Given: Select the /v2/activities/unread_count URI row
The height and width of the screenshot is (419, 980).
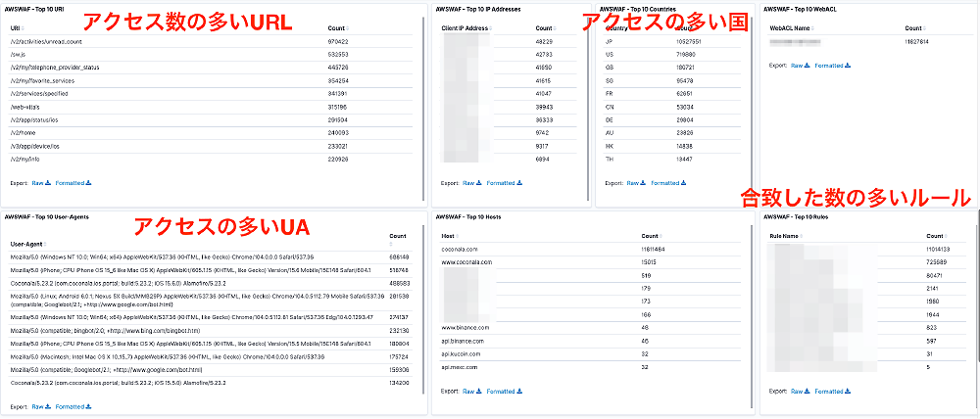Looking at the screenshot, I should (x=211, y=41).
